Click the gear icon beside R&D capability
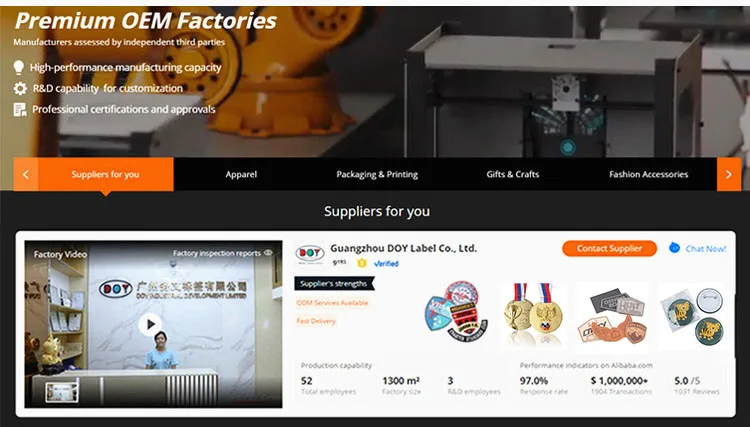Image resolution: width=750 pixels, height=427 pixels. [x=20, y=88]
